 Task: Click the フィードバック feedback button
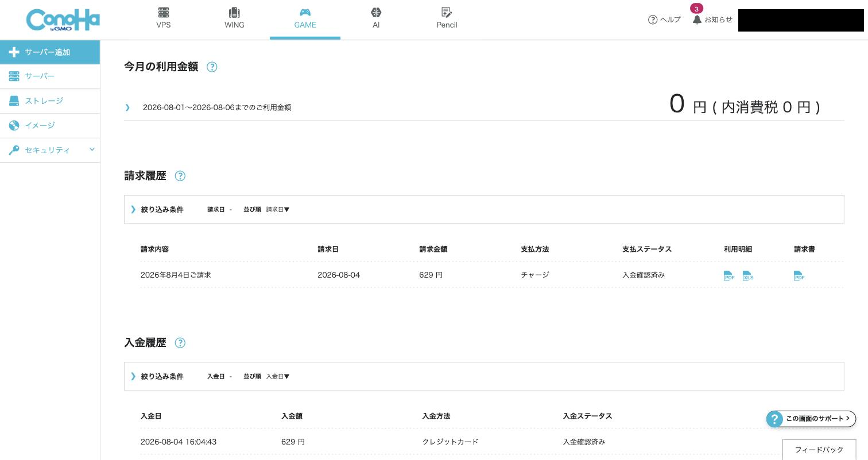click(819, 450)
